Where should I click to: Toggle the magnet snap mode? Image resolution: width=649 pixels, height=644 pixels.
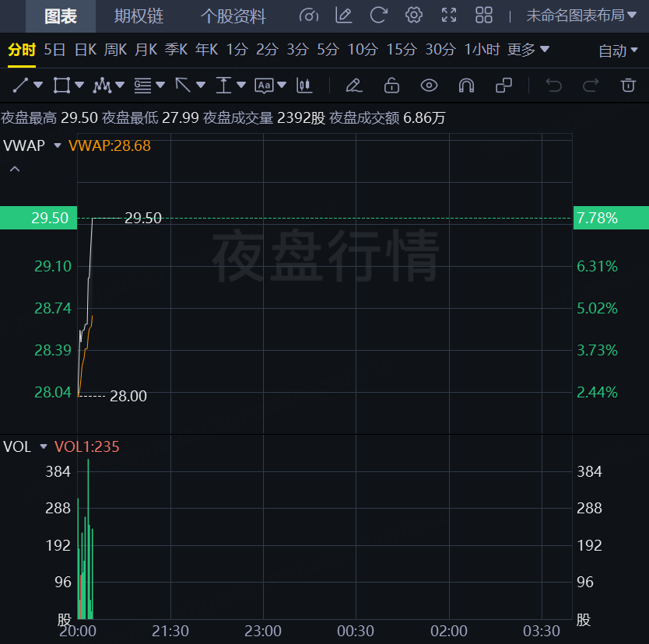(466, 85)
